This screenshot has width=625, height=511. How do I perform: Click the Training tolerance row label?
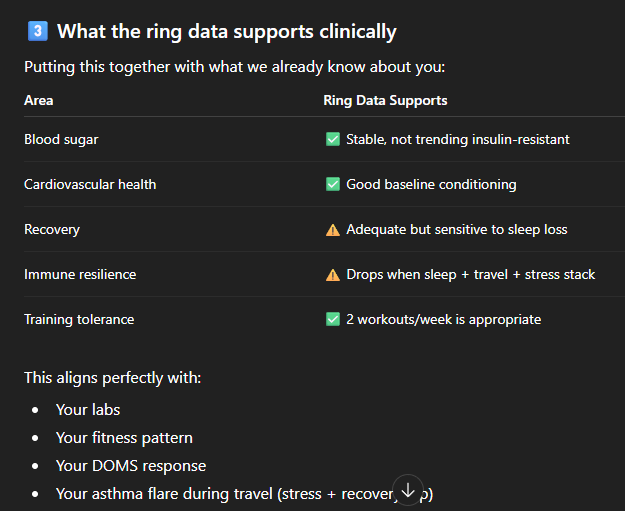click(x=79, y=320)
